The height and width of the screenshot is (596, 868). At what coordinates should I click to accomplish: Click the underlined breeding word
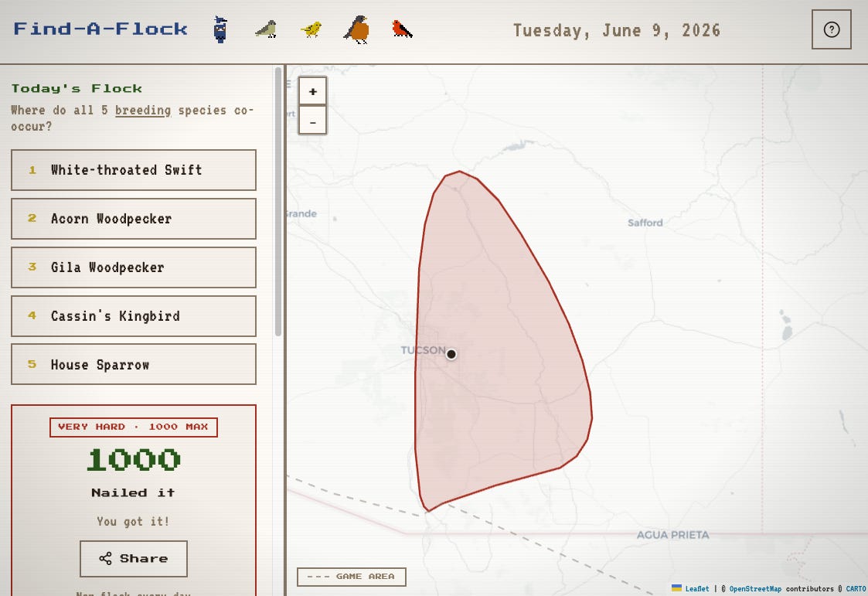(x=143, y=110)
